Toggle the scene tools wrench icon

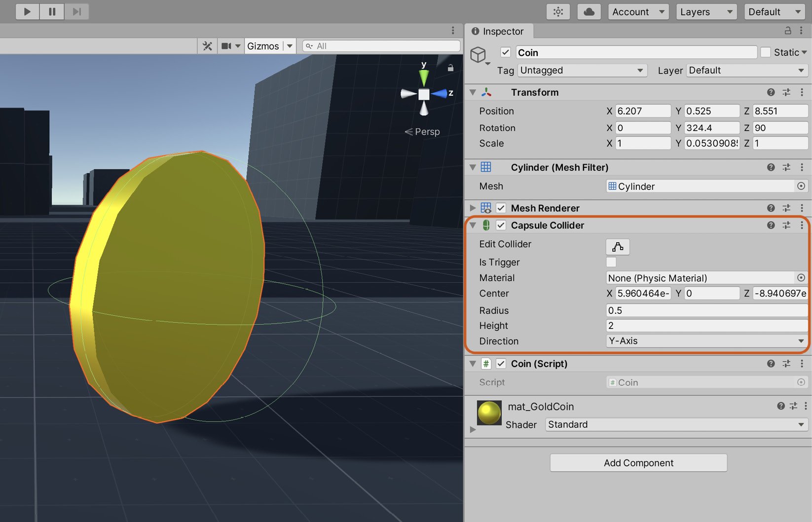[x=207, y=46]
